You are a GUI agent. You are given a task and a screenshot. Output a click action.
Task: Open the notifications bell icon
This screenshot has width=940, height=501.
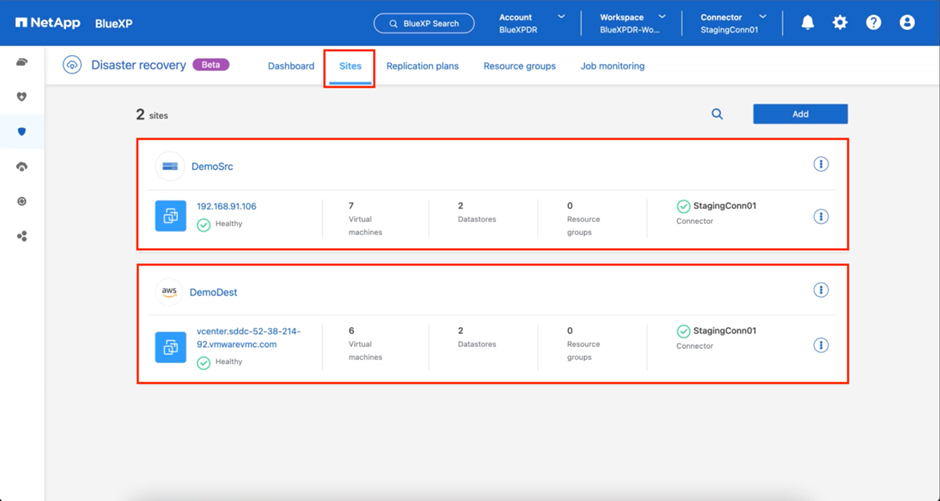[807, 22]
